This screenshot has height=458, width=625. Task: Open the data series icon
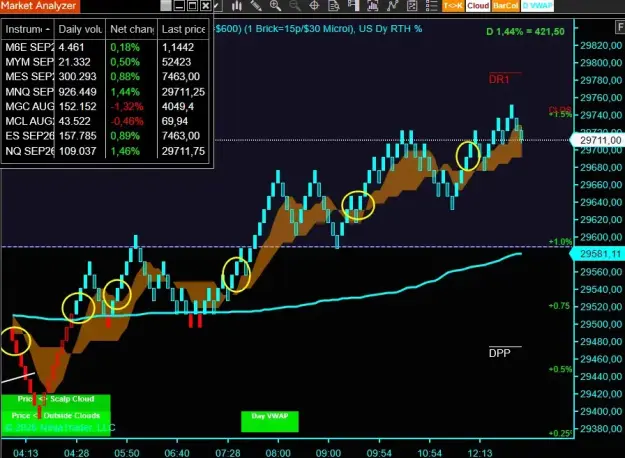coord(373,6)
